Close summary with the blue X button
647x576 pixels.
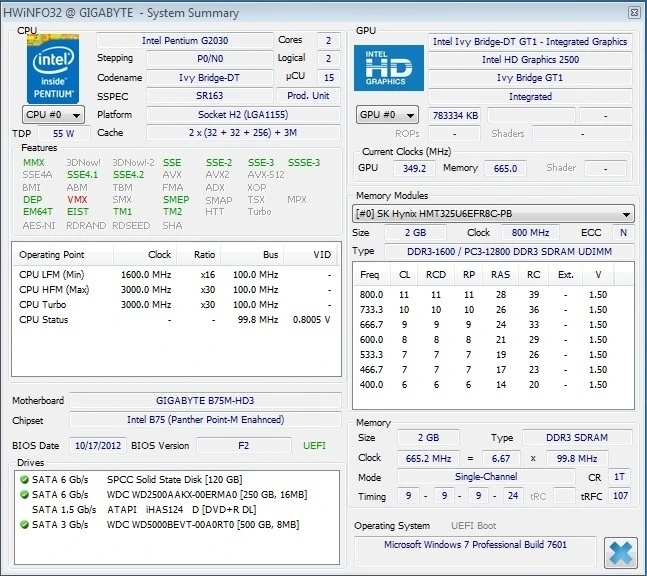(x=621, y=553)
